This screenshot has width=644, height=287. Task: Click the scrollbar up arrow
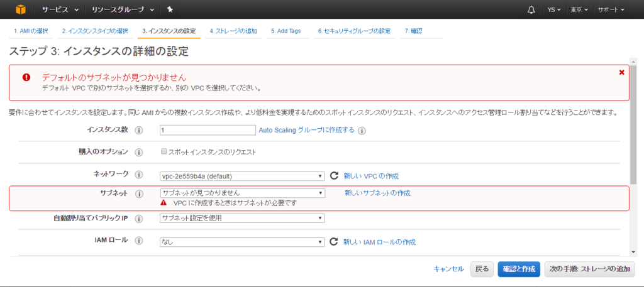(x=634, y=62)
